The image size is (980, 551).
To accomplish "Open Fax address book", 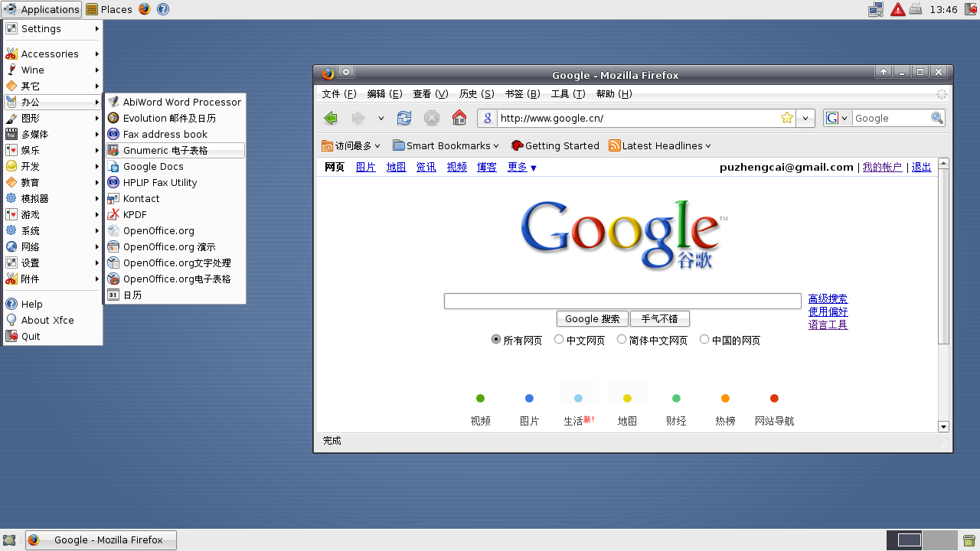I will click(x=175, y=134).
